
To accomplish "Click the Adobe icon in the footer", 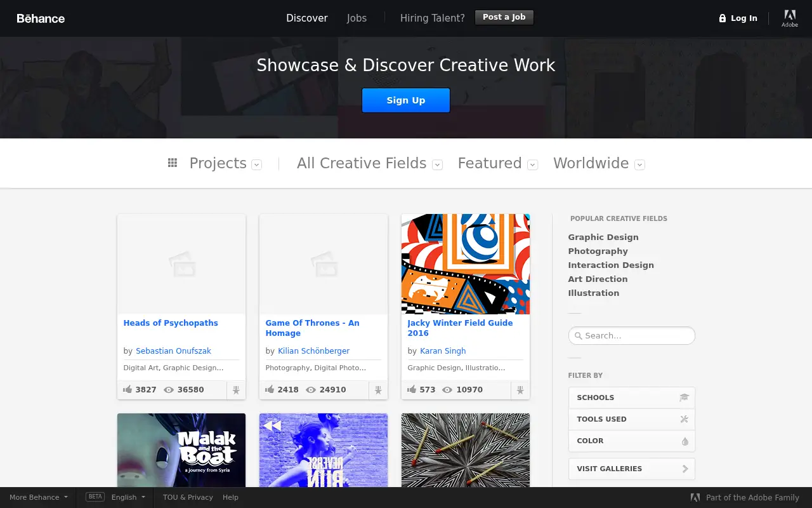I will (x=695, y=498).
